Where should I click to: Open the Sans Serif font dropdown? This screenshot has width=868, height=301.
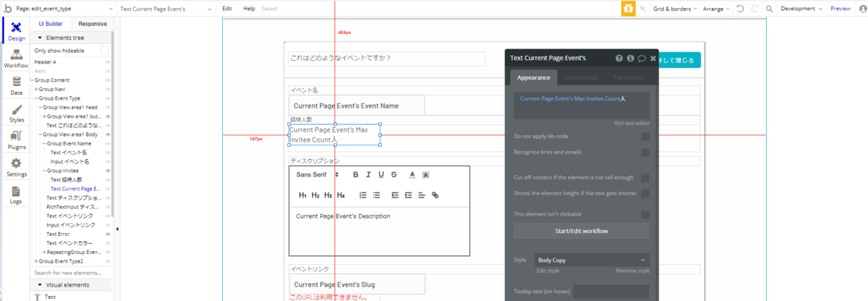318,174
